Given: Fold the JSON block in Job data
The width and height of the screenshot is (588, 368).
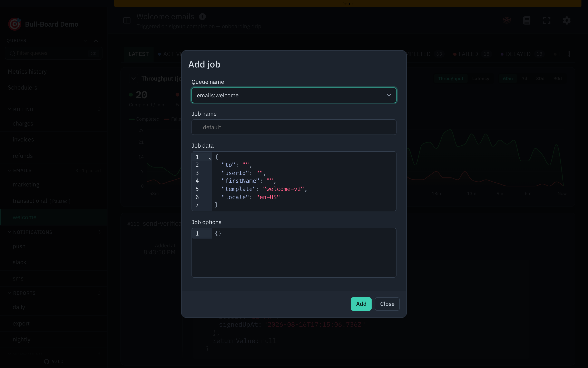Looking at the screenshot, I should [x=210, y=158].
